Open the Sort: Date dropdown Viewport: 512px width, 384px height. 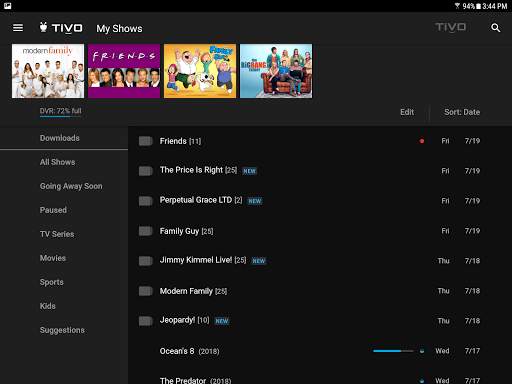click(x=462, y=112)
